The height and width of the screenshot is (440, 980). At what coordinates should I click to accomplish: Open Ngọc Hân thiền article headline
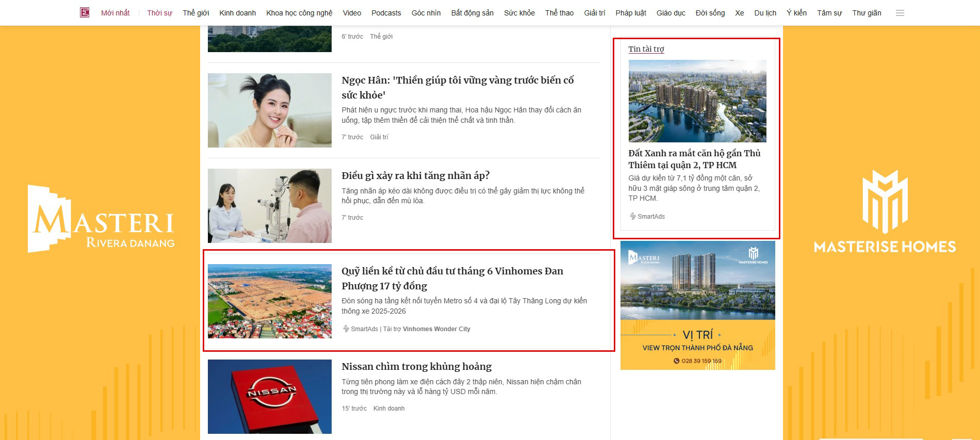(458, 88)
